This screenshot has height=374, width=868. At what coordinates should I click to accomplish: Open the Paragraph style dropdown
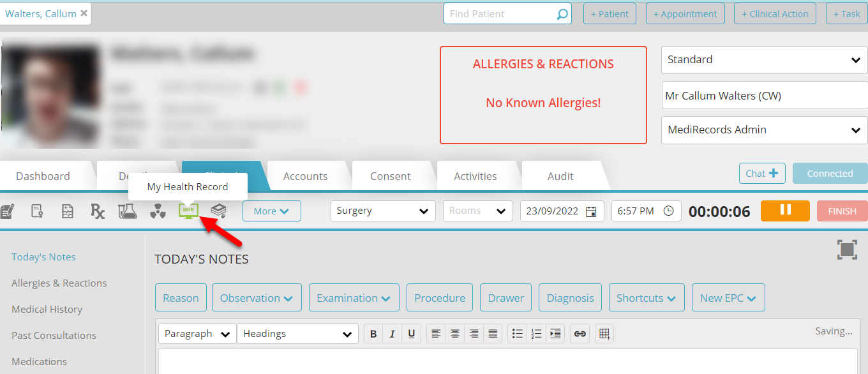(197, 333)
